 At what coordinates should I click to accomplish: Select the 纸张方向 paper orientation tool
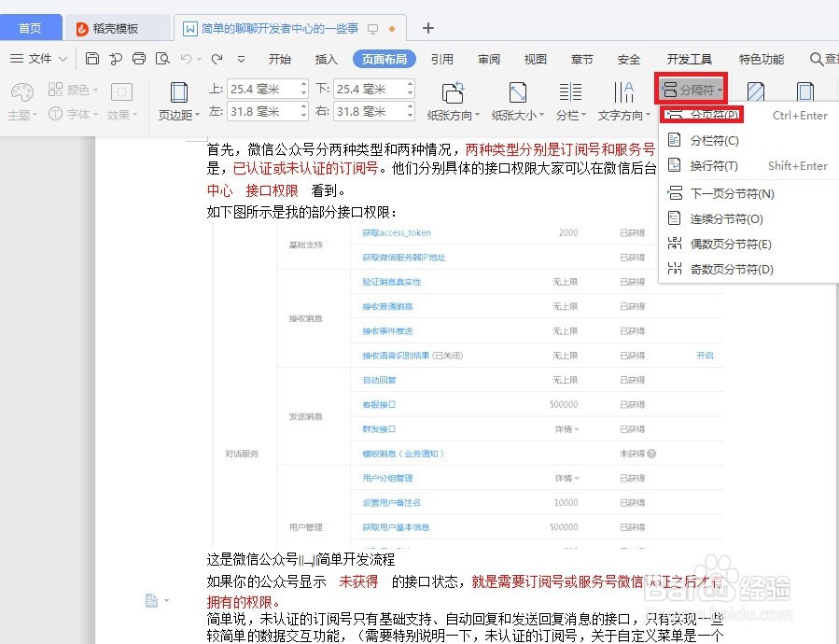[x=453, y=100]
